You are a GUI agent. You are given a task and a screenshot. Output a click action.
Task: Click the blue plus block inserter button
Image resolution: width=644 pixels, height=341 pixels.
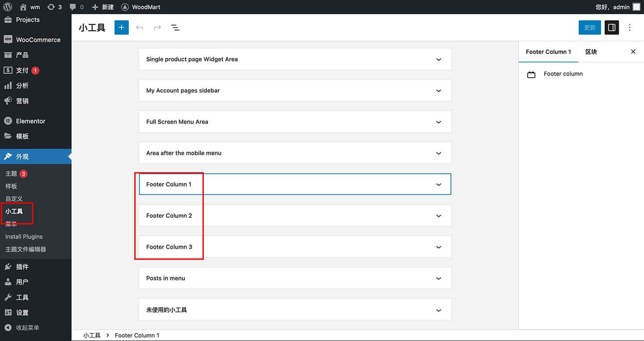[122, 28]
